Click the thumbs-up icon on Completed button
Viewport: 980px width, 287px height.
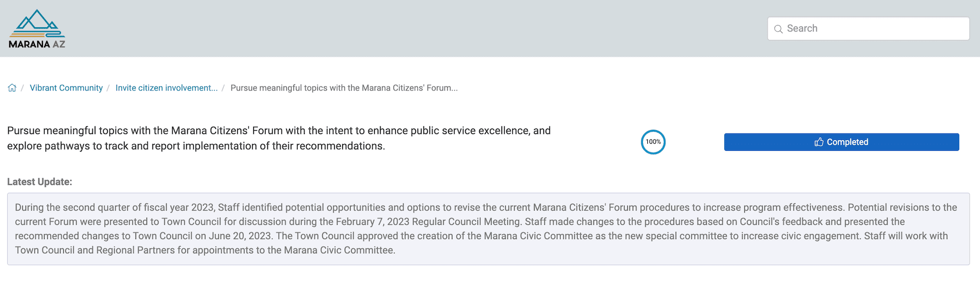coord(819,142)
